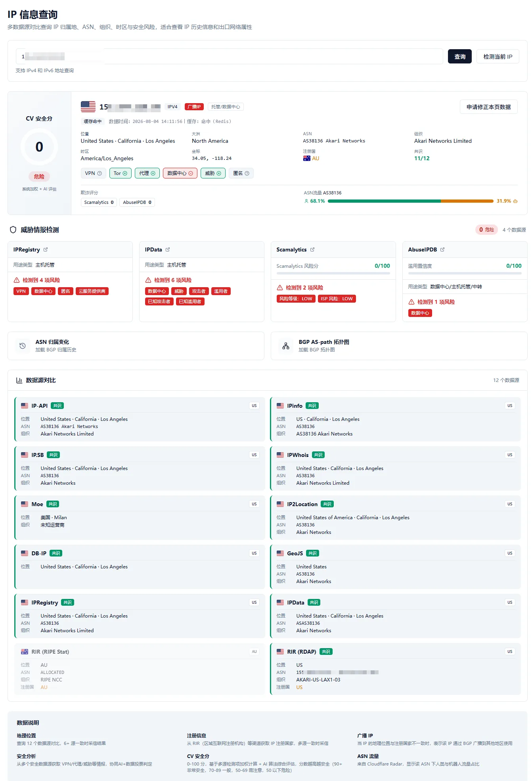Click the threat intelligence shield icon
Screen dimensions: 532x781
point(13,230)
